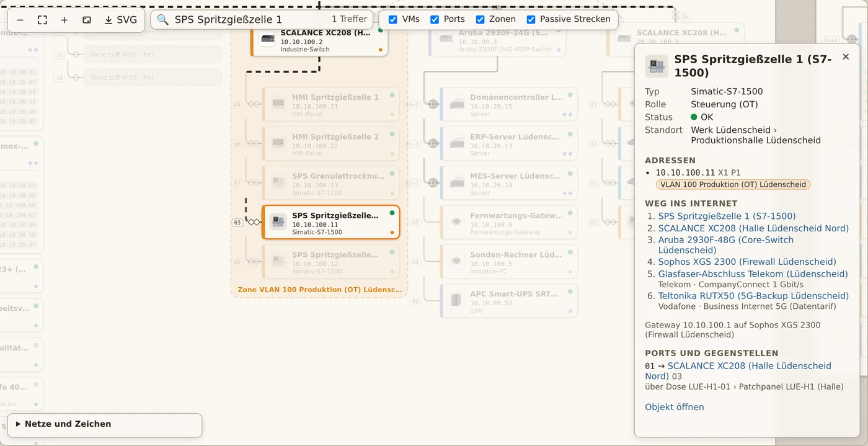The image size is (868, 446).
Task: Toggle the minimap overview icon
Action: point(87,20)
